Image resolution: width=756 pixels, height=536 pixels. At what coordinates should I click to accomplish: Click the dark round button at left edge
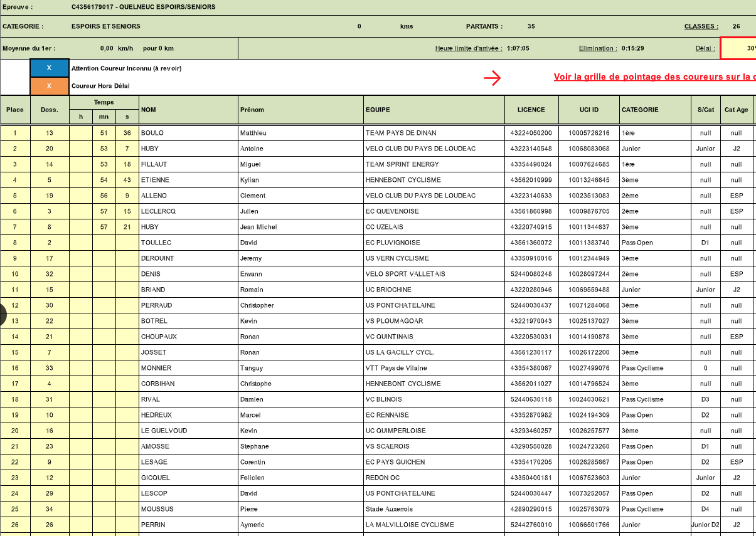(x=2, y=314)
